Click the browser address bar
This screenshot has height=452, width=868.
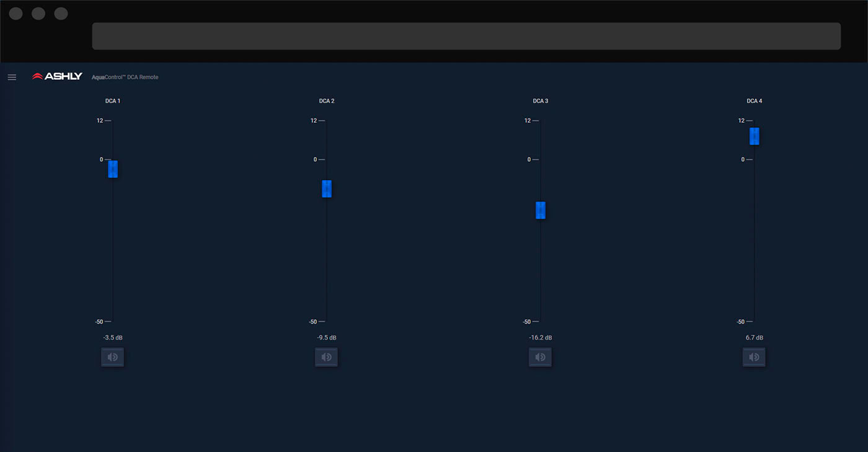tap(466, 36)
